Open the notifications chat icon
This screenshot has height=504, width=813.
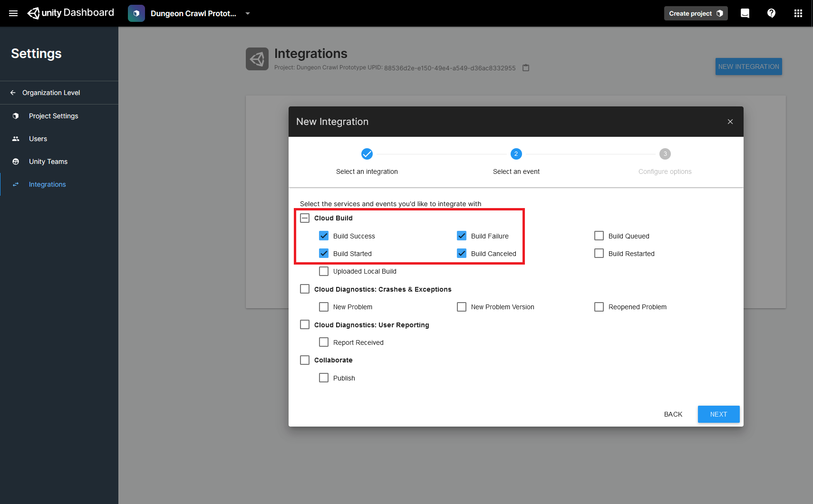click(x=745, y=13)
